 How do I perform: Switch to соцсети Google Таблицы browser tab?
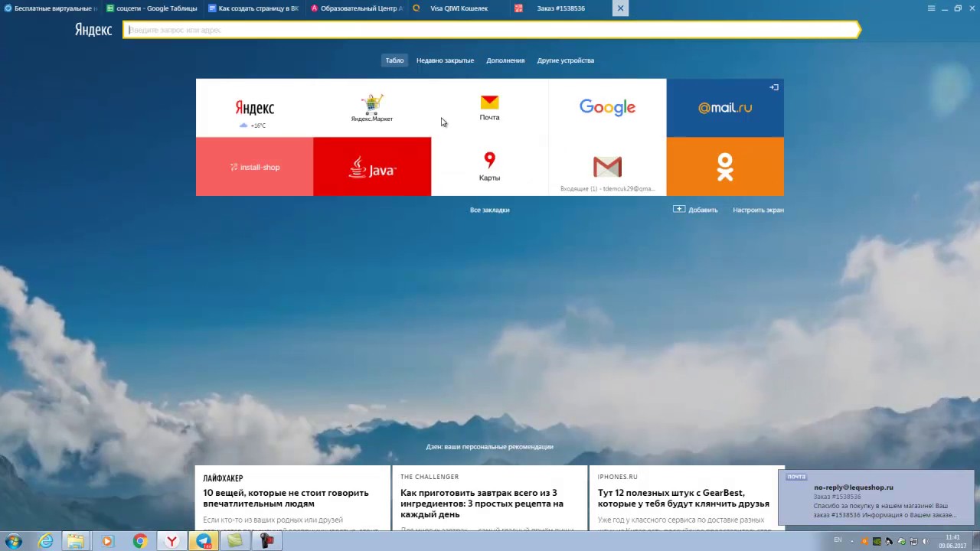[152, 8]
